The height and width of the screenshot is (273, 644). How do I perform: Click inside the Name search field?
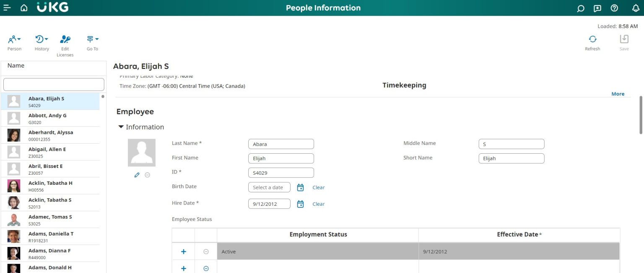[x=53, y=84]
